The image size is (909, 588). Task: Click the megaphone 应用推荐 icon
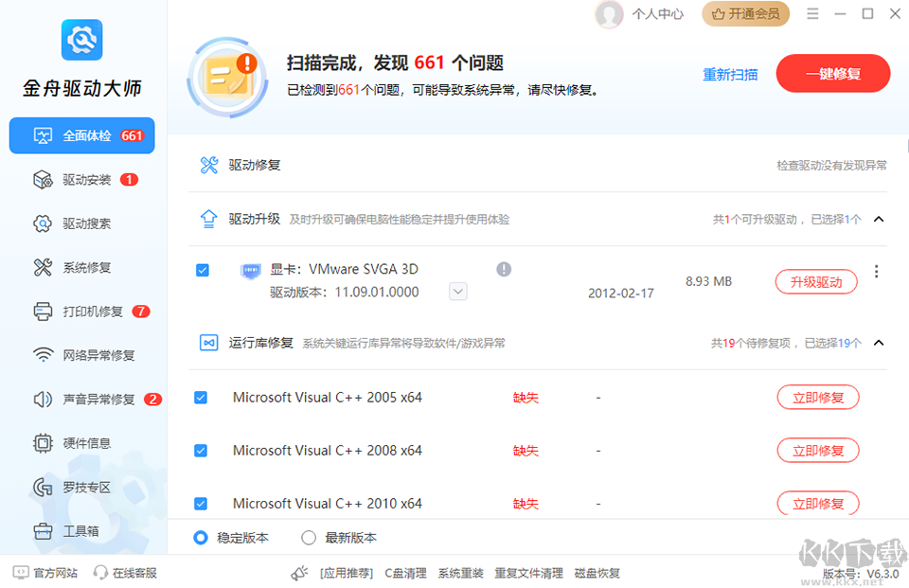(x=300, y=573)
